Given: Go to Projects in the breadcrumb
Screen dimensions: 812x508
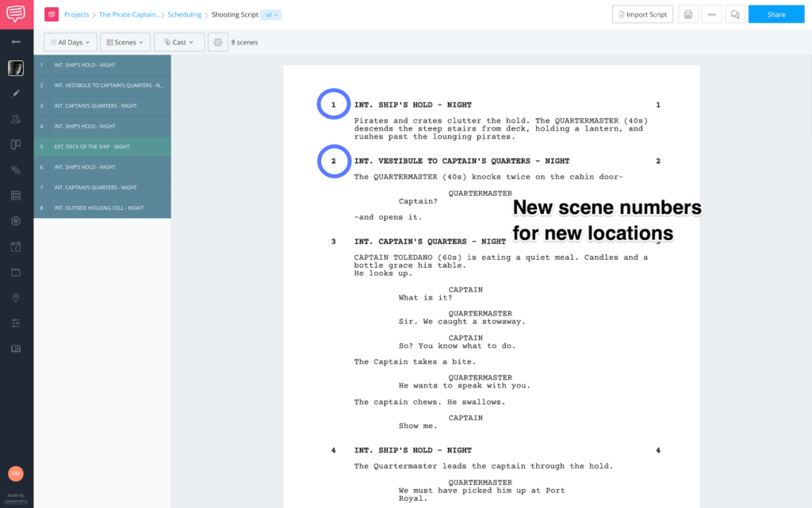Looking at the screenshot, I should (x=76, y=14).
